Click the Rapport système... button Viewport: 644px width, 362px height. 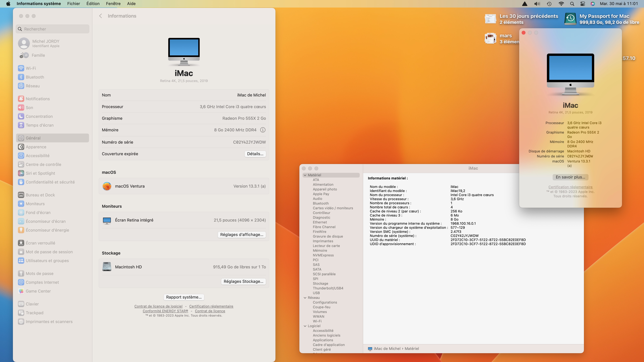184,297
